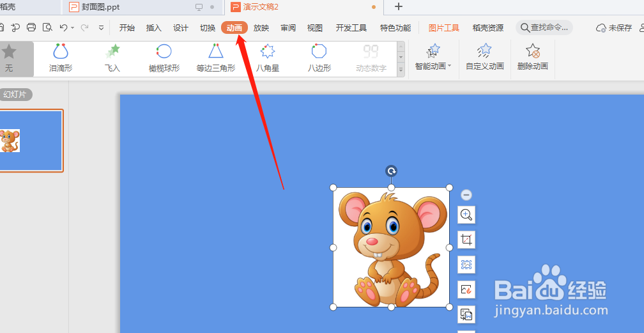This screenshot has width=644, height=333.
Task: Open 自定义动画 custom animation pane
Action: click(x=485, y=58)
